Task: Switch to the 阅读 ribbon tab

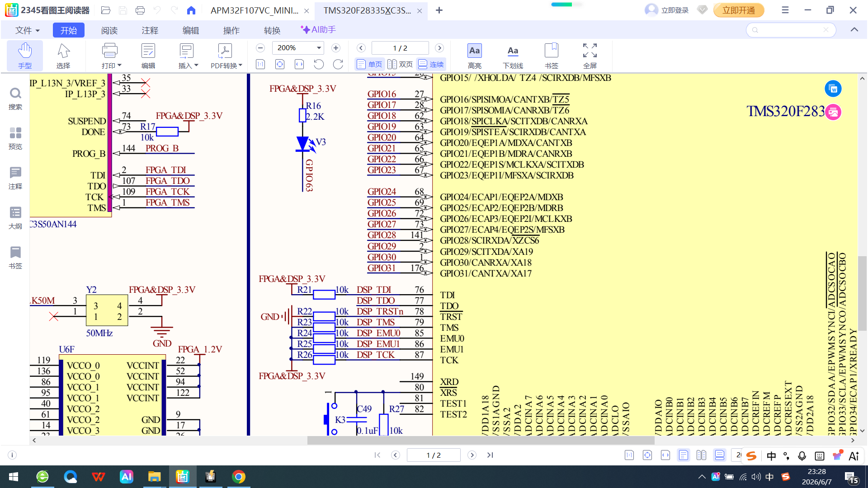Action: click(x=109, y=30)
